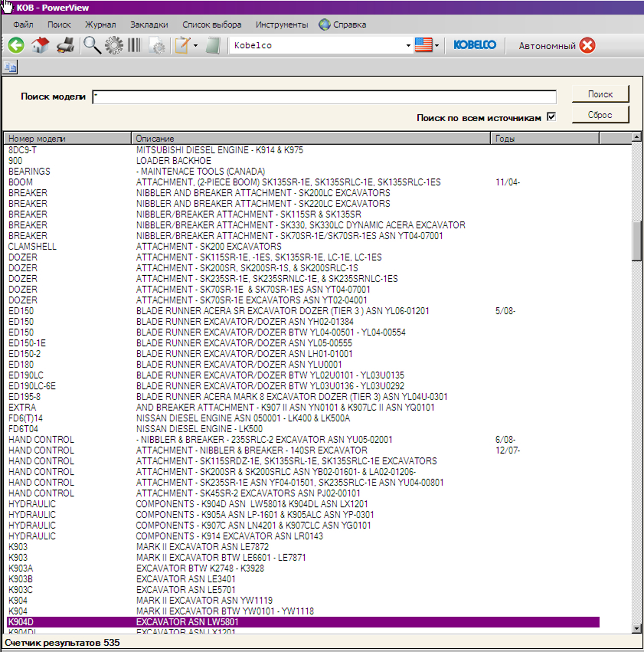Expand the Kobelco catalog dropdown

[x=408, y=45]
